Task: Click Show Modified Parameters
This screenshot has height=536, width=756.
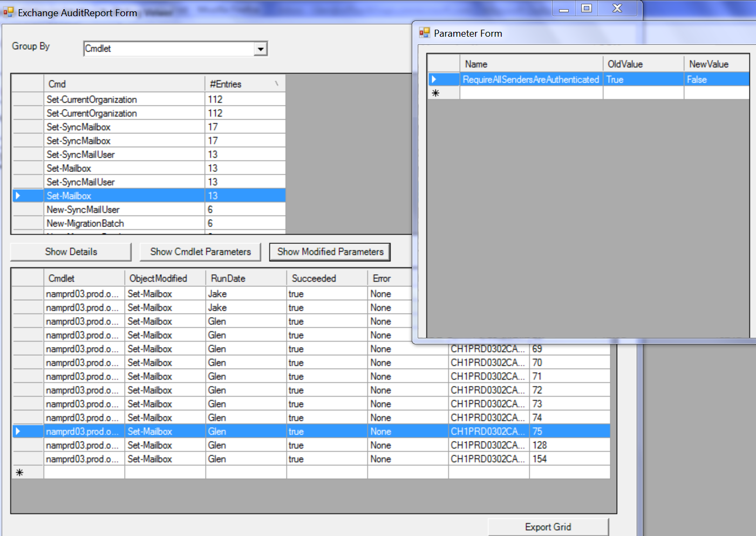Action: tap(330, 252)
